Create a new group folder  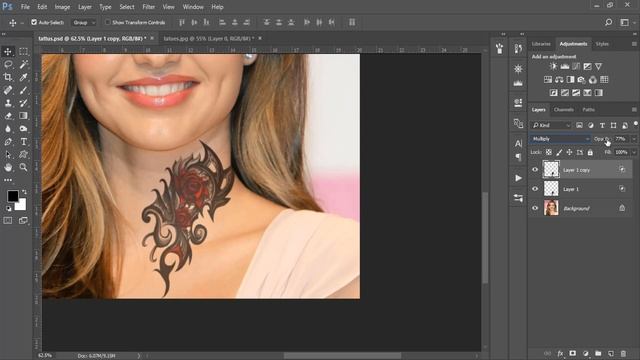click(x=598, y=353)
